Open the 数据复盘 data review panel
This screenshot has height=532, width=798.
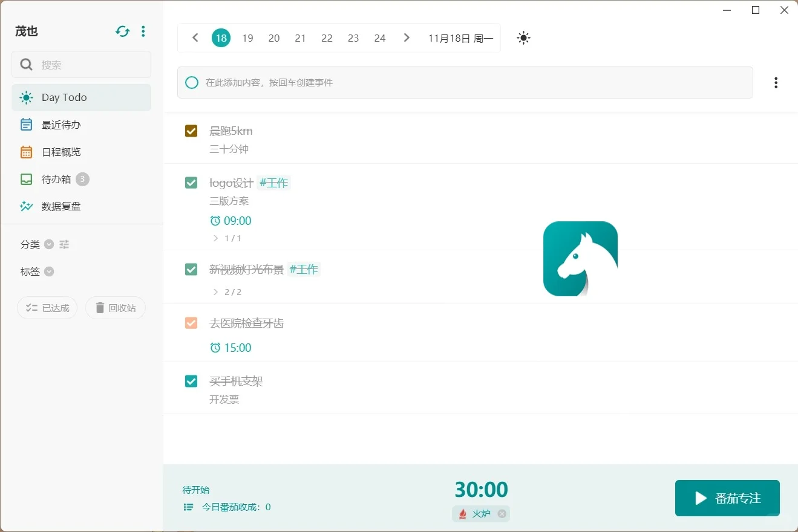[x=62, y=206]
